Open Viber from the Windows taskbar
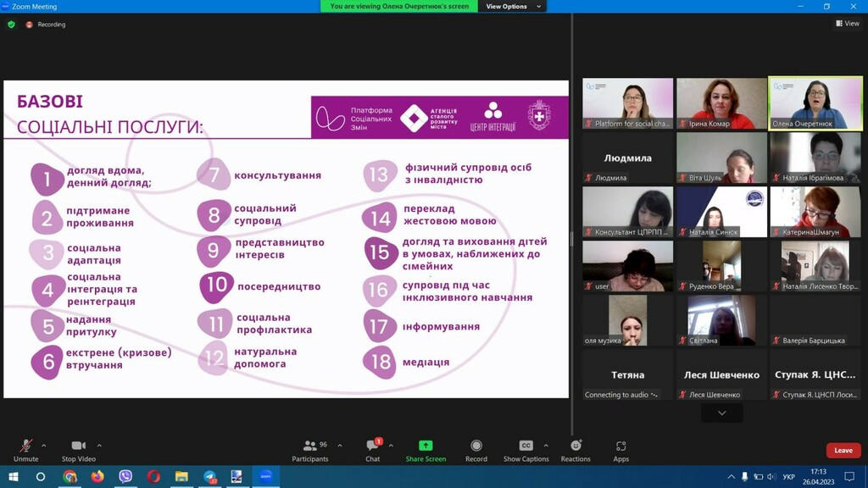The image size is (868, 488). [x=125, y=477]
